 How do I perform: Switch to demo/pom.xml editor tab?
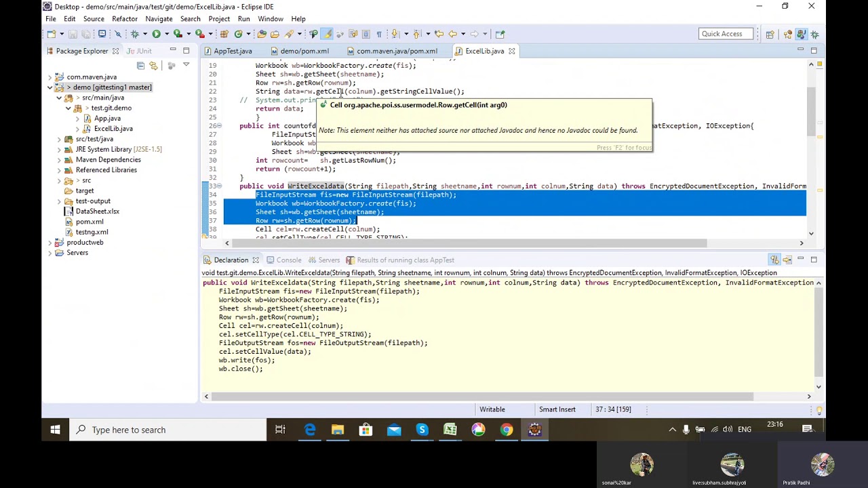[x=304, y=51]
